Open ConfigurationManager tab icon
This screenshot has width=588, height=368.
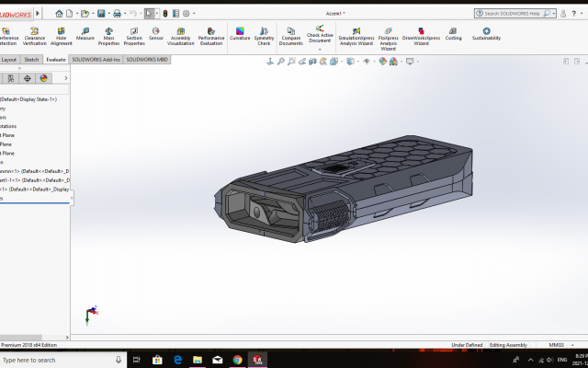(11, 78)
